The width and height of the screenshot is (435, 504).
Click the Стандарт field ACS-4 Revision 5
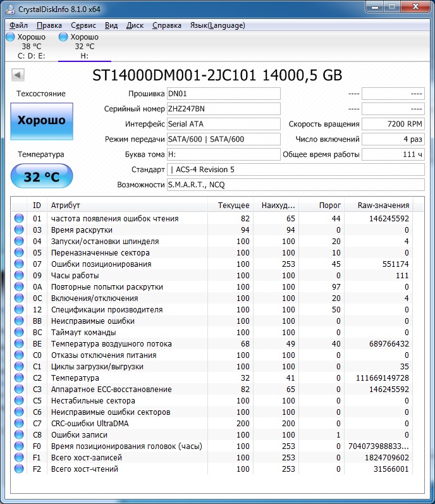(295, 169)
